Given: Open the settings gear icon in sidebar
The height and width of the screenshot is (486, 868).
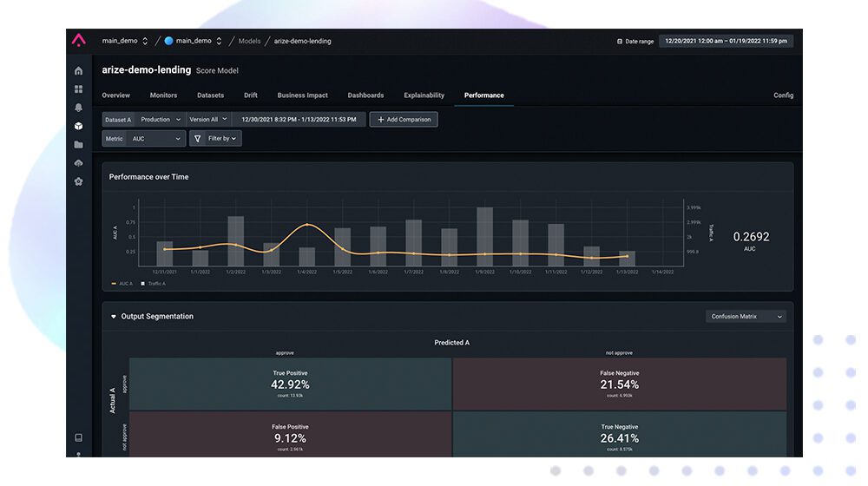Looking at the screenshot, I should pyautogui.click(x=79, y=181).
